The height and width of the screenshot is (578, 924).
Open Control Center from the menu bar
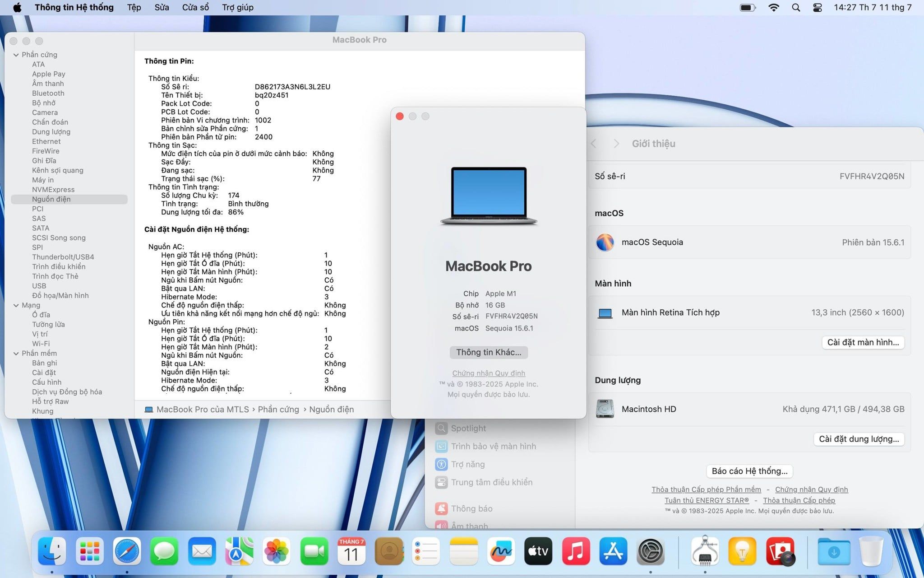(818, 8)
